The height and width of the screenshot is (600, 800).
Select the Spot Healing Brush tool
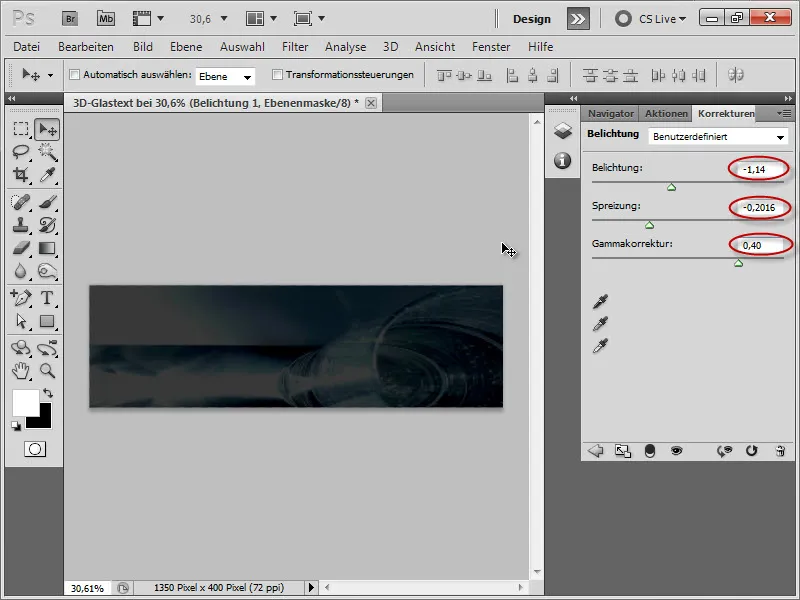click(x=21, y=202)
